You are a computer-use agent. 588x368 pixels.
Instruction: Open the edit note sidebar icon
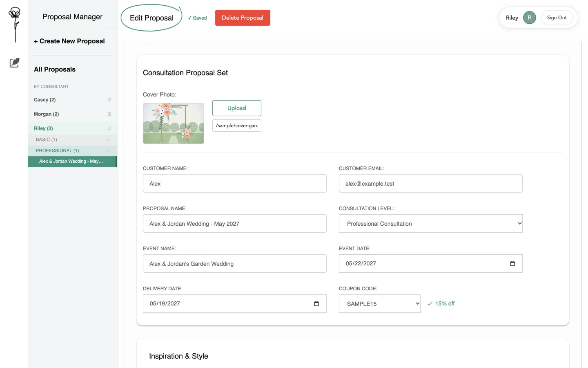14,63
